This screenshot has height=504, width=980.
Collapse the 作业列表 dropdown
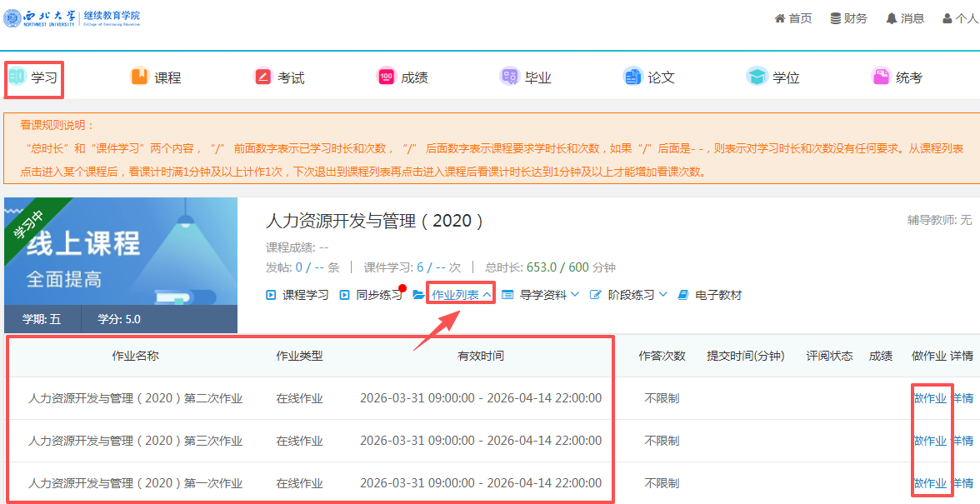pyautogui.click(x=461, y=295)
